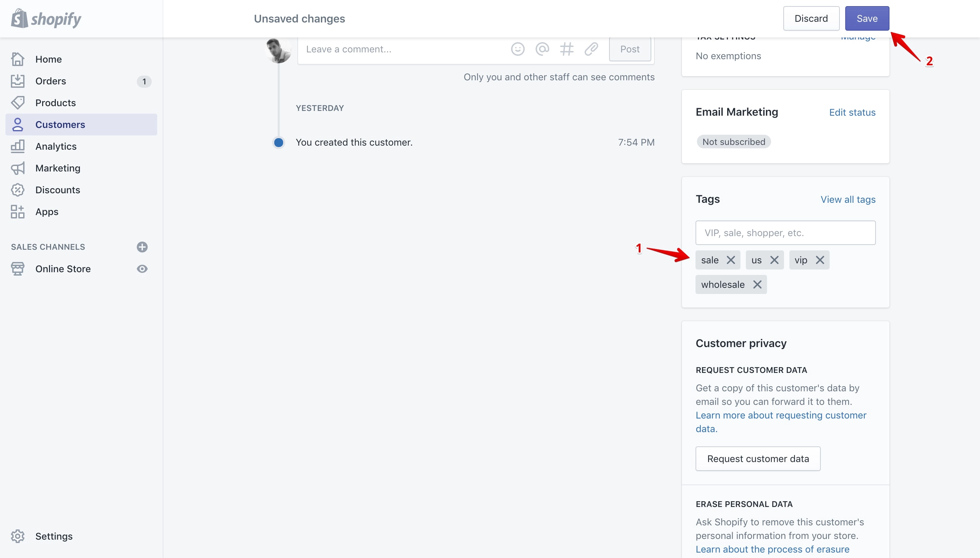Add a hashtag reference to comment

pos(567,49)
